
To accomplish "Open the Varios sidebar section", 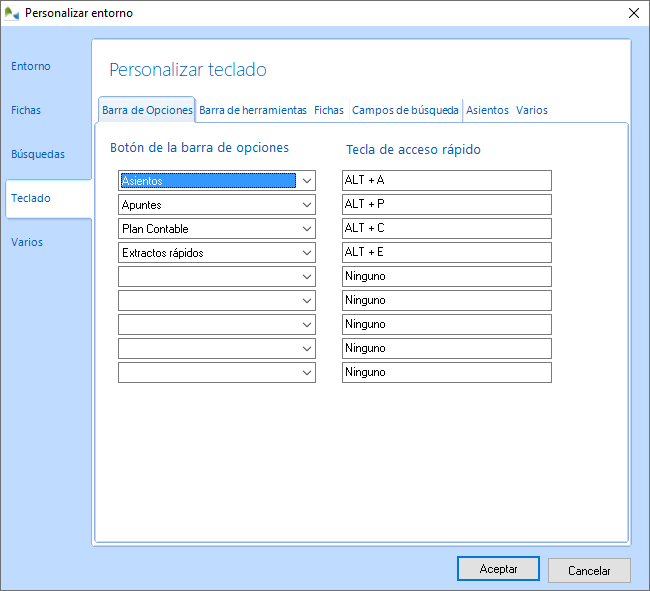I will pos(27,242).
